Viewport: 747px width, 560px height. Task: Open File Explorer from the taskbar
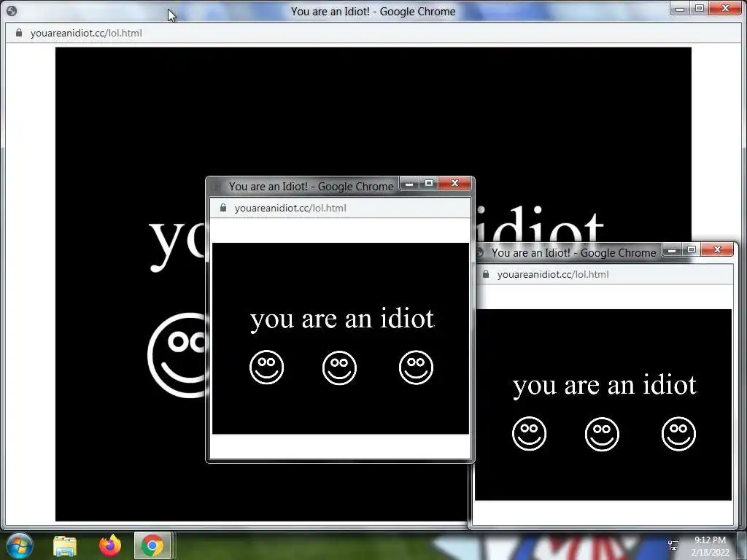click(x=65, y=546)
